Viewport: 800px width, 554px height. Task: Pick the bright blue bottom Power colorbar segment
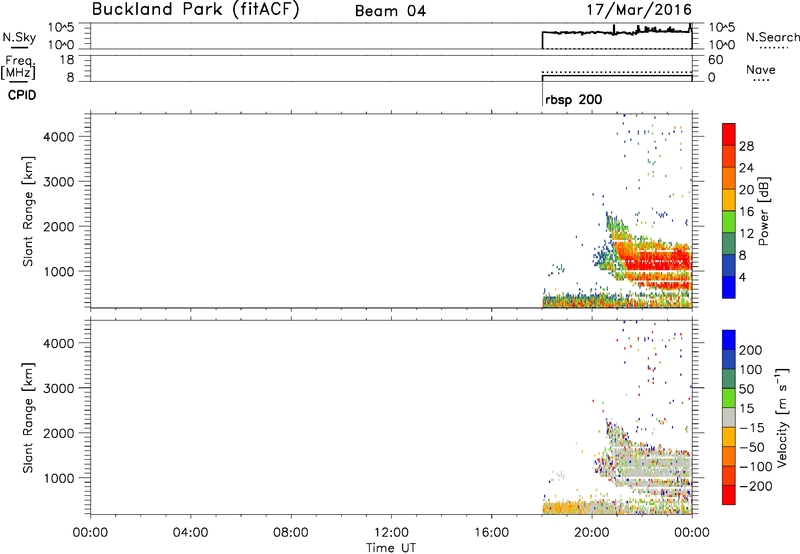[729, 287]
